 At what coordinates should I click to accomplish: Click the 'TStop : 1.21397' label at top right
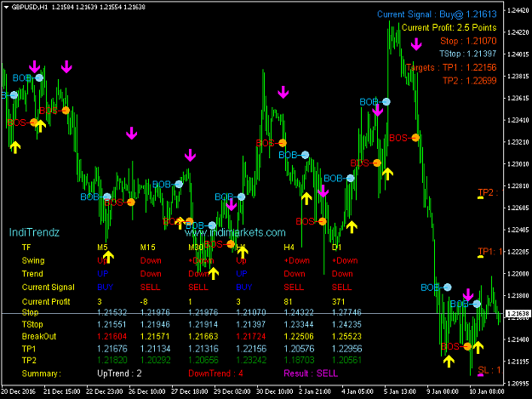tap(467, 54)
